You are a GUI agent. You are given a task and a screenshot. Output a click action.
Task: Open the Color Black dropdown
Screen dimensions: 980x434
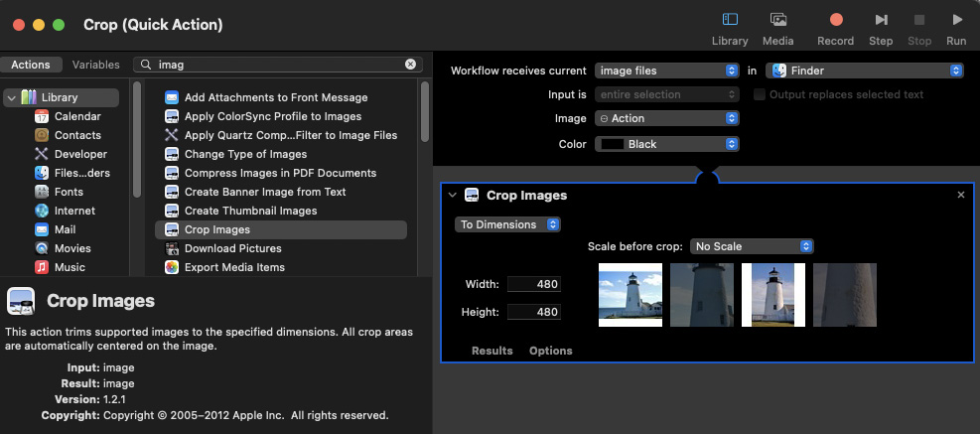pos(667,144)
